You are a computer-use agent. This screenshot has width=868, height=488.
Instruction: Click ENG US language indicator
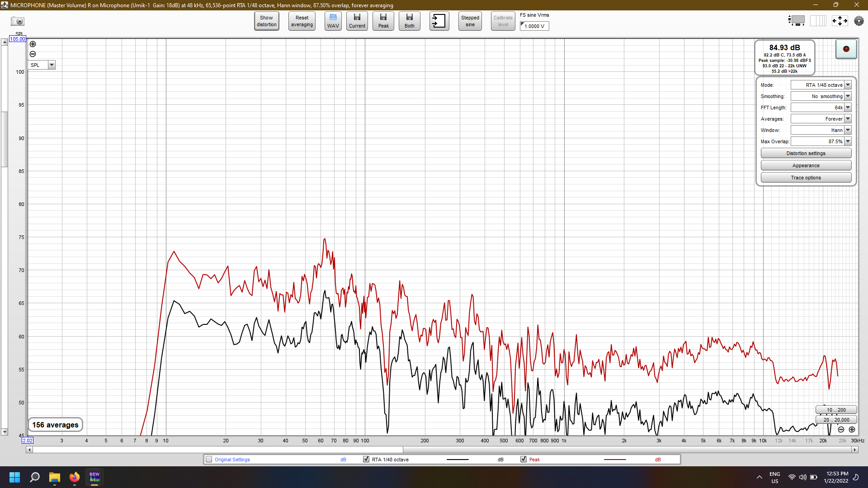click(775, 477)
